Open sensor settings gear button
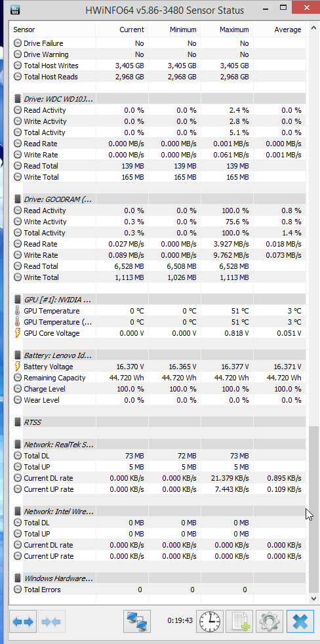 [269, 621]
